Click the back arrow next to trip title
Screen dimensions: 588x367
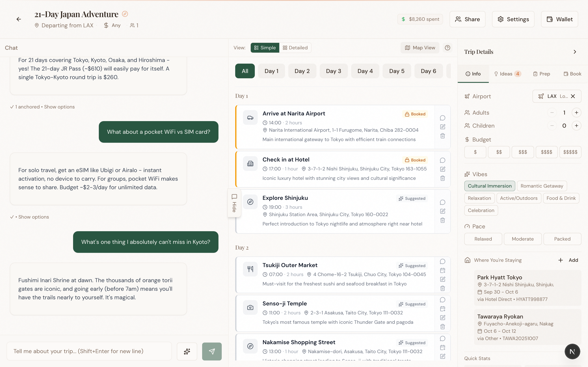coord(19,19)
